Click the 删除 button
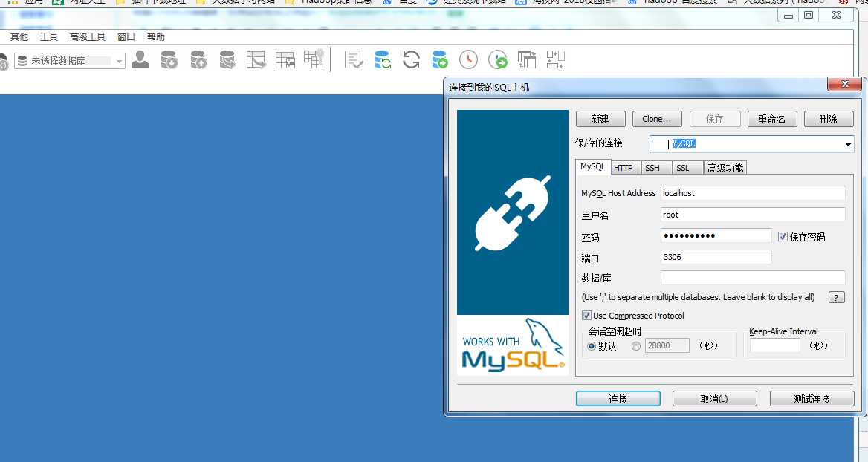Screen dimensions: 868x462 click(x=829, y=119)
